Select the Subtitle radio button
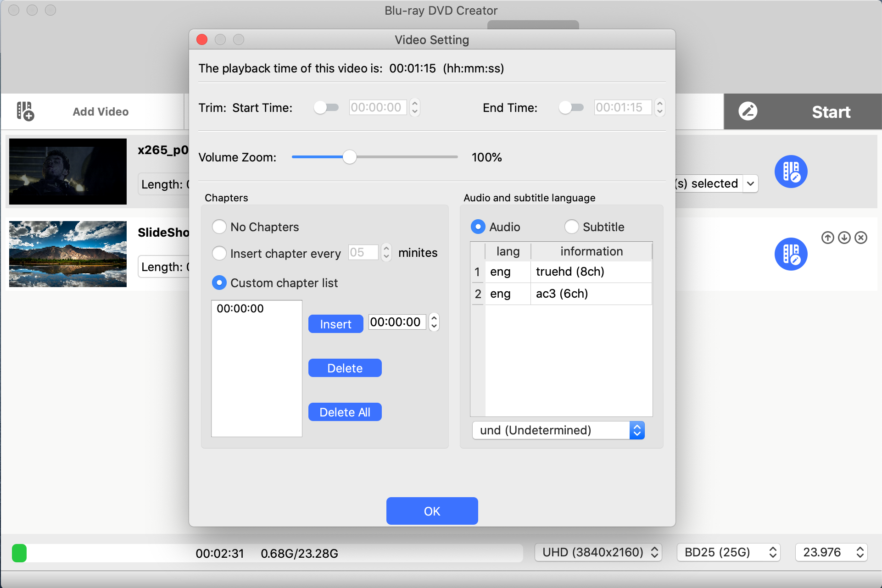882x588 pixels. [572, 227]
